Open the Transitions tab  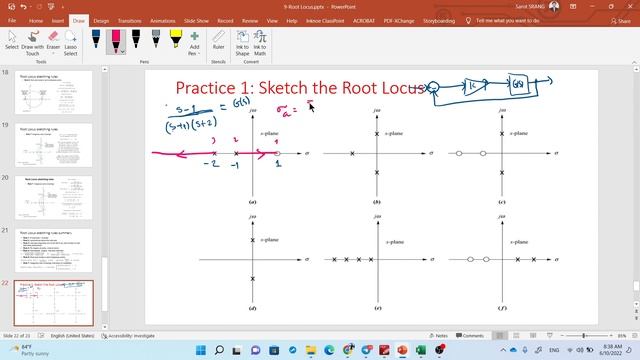coord(129,21)
